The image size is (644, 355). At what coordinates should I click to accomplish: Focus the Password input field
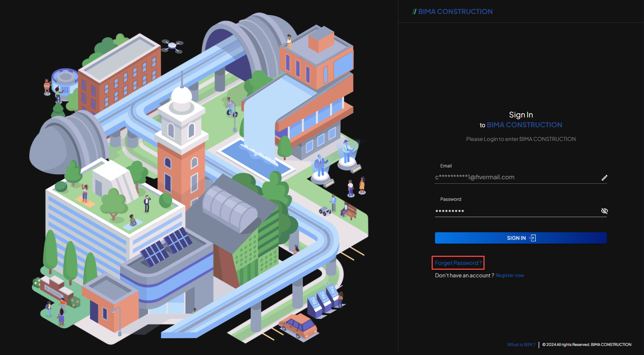(x=515, y=211)
